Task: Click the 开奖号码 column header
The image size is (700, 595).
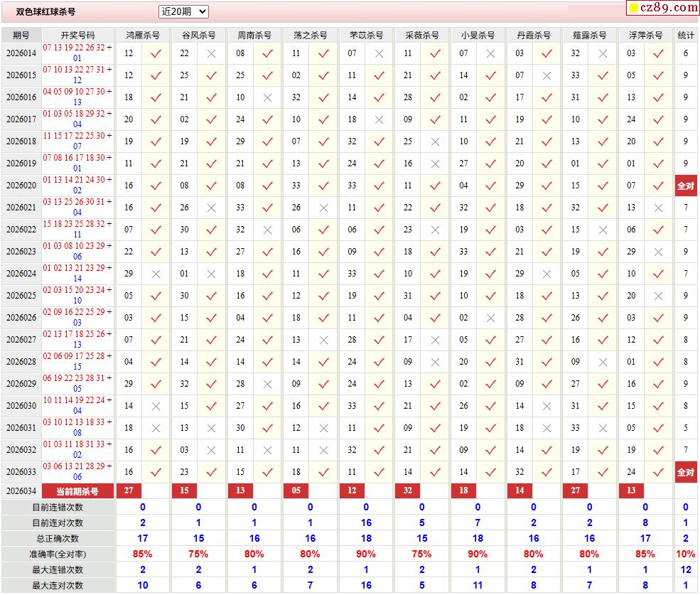Action: point(77,35)
